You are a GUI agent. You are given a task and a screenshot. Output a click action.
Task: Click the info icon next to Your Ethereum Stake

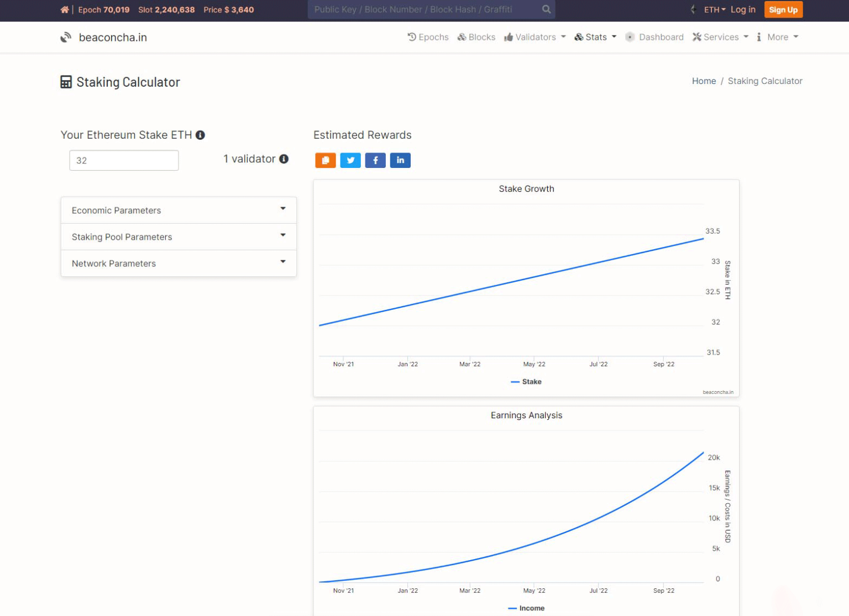200,135
